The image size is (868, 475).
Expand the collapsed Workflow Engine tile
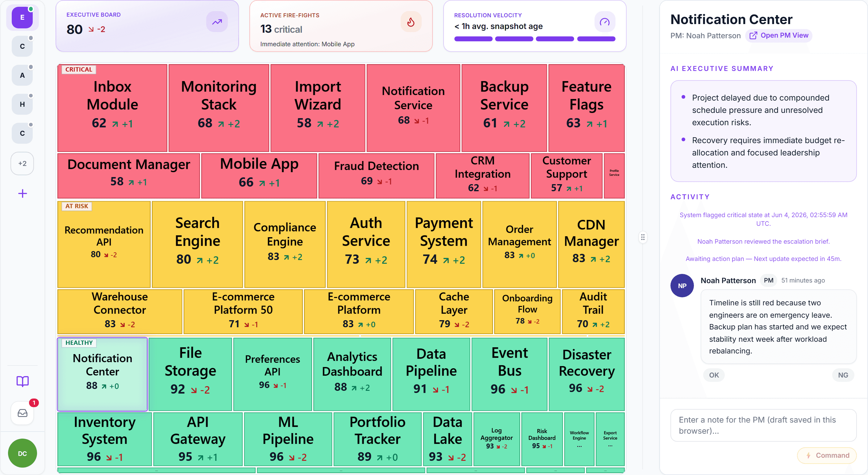[x=579, y=439]
